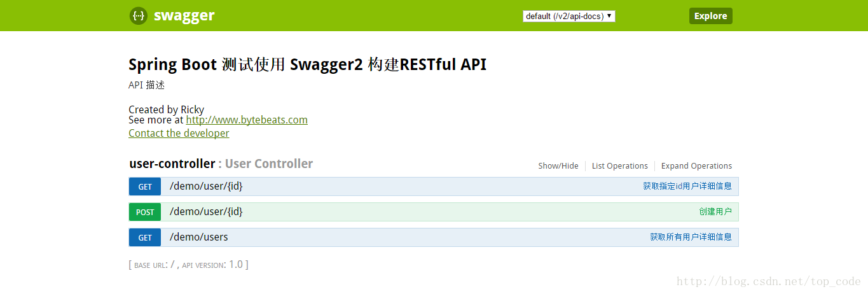Click the API 描述 text
This screenshot has width=868, height=294.
147,85
